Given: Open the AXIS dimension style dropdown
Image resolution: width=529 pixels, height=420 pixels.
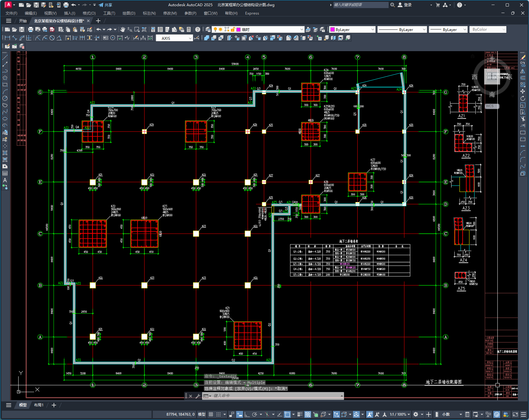Looking at the screenshot, I should point(174,38).
